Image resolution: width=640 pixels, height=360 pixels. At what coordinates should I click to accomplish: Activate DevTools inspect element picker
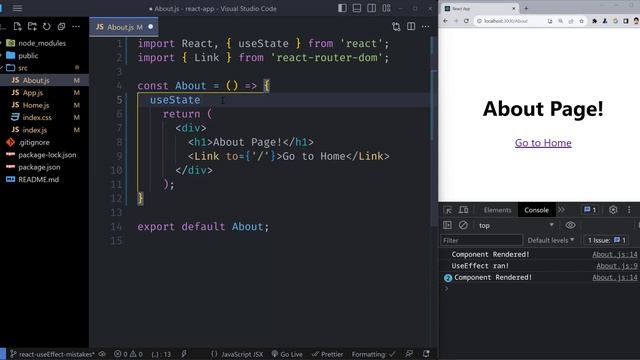(448, 210)
